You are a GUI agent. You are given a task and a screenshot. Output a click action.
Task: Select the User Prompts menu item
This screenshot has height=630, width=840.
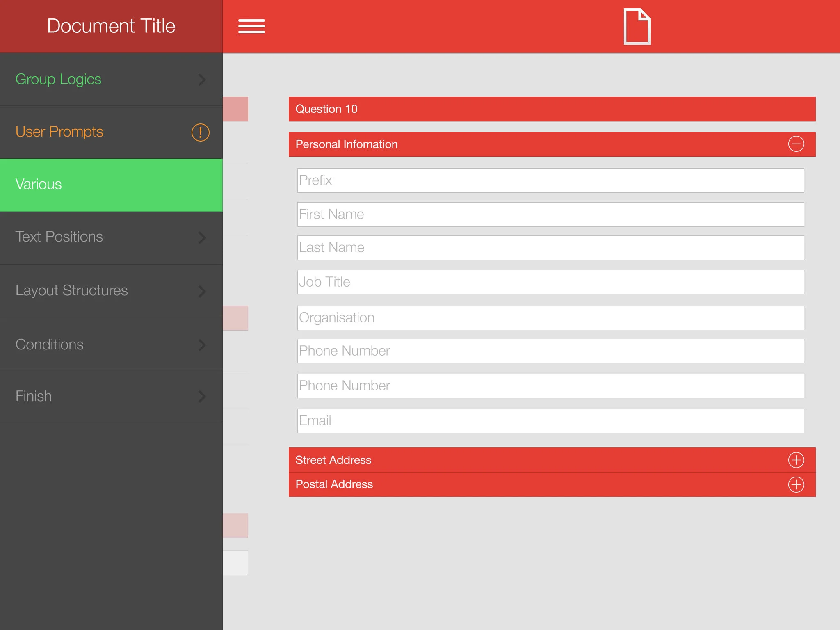(x=111, y=132)
